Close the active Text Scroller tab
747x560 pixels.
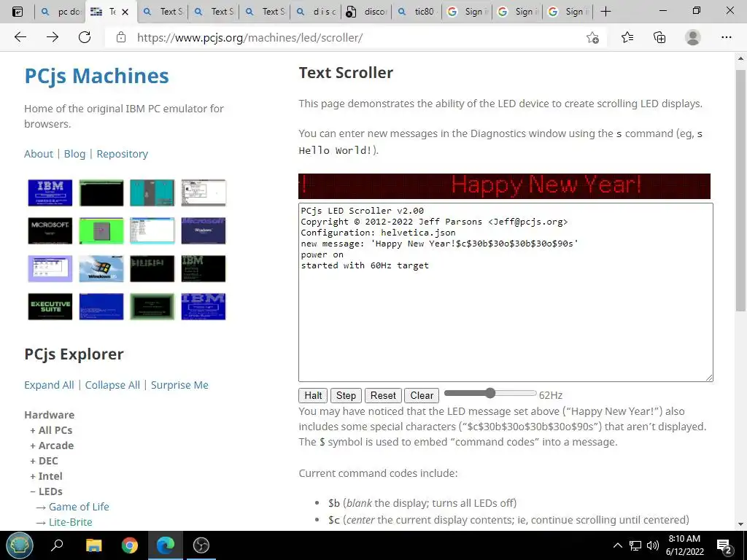(x=125, y=12)
